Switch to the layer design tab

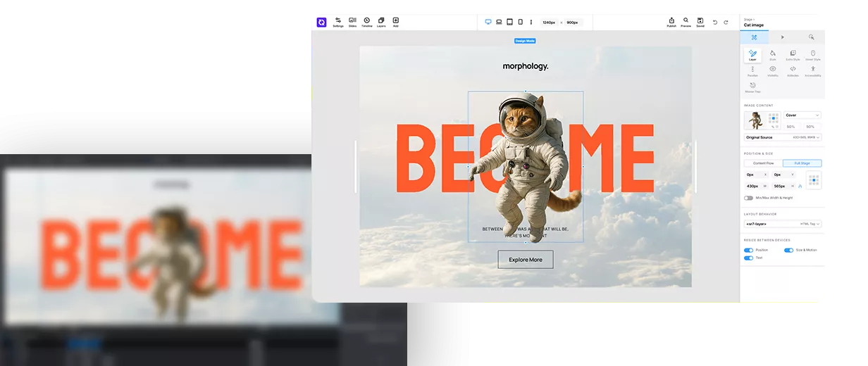pos(754,37)
